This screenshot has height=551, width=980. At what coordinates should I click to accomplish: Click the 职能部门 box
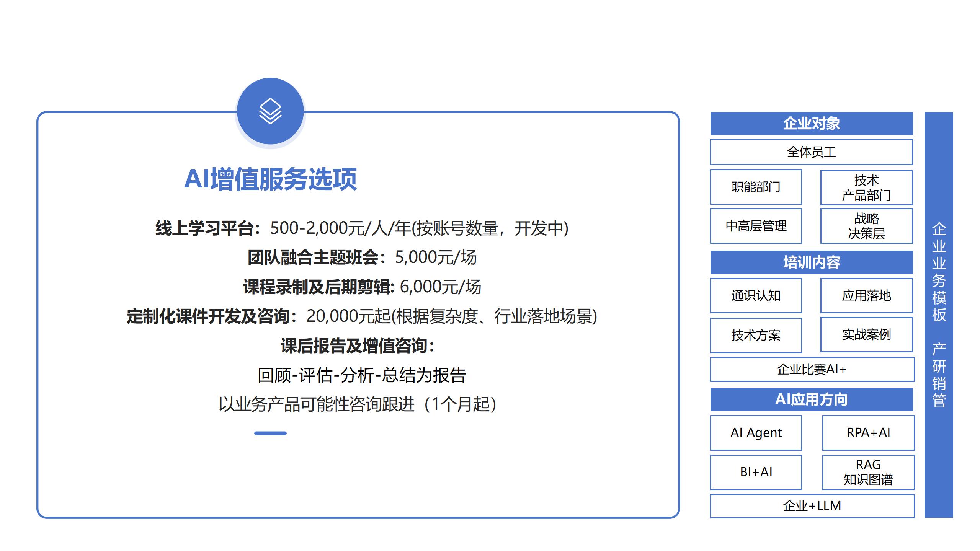point(756,187)
